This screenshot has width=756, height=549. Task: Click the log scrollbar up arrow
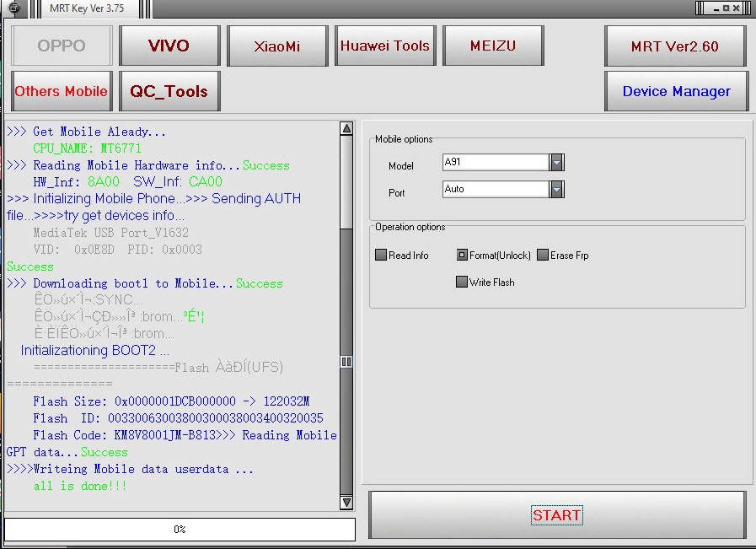click(x=346, y=128)
